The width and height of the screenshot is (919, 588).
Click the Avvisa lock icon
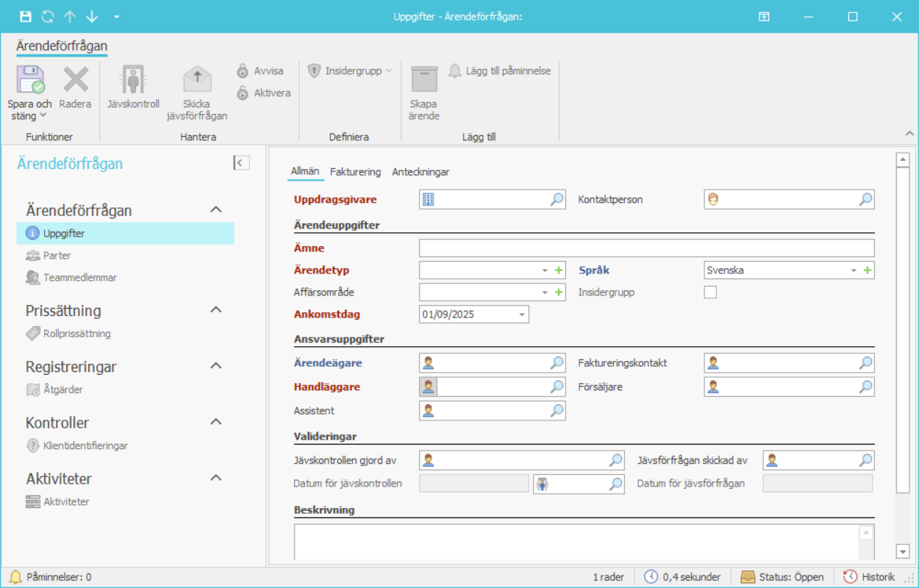(243, 71)
